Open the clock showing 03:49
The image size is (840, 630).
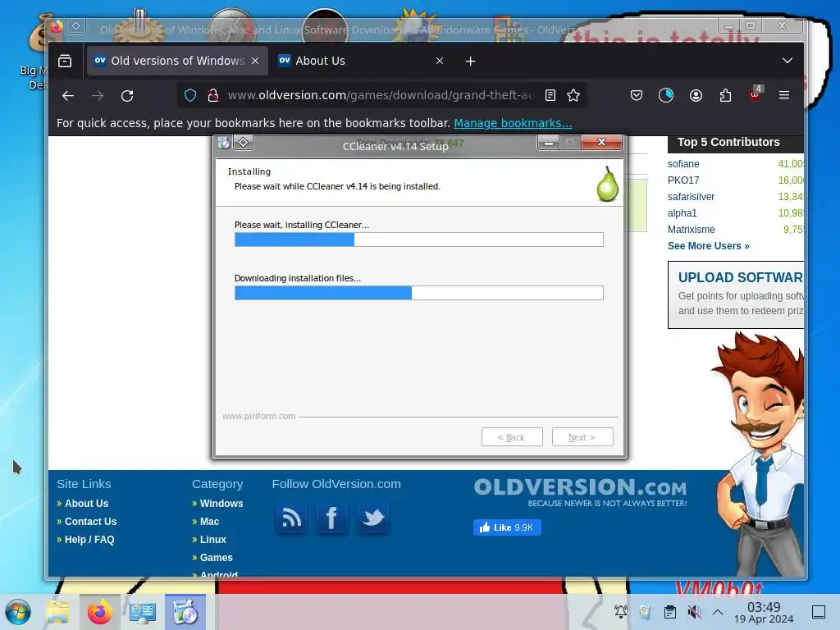(x=764, y=612)
